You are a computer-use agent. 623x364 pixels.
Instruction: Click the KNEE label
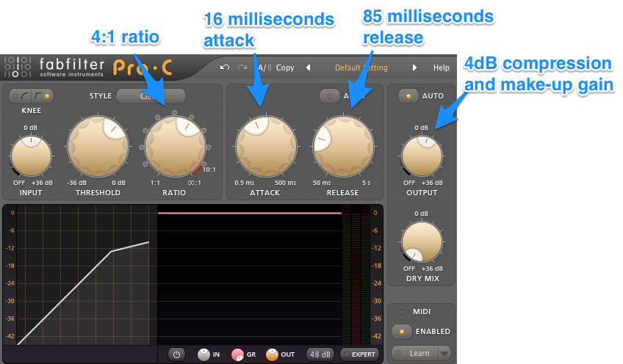coord(32,110)
